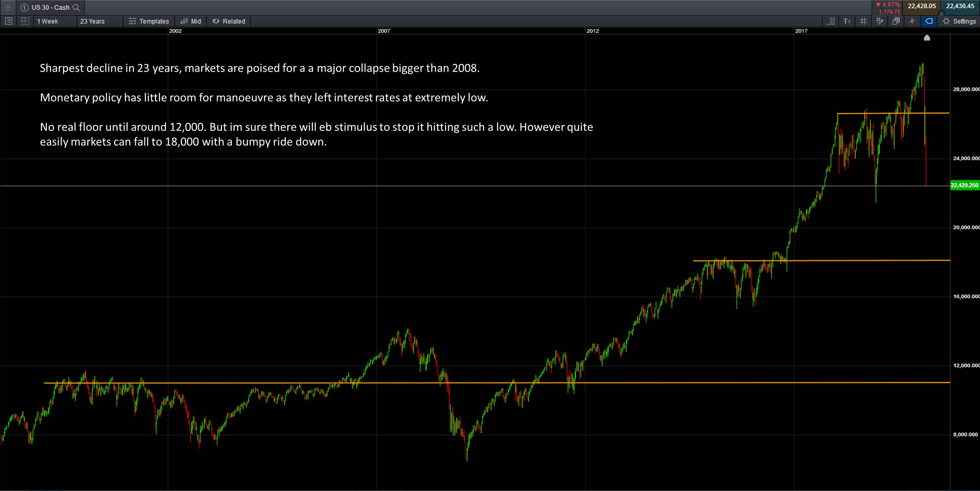Viewport: 980px width, 491px height.
Task: Click the multi-chart layout grid icon
Action: point(25,21)
